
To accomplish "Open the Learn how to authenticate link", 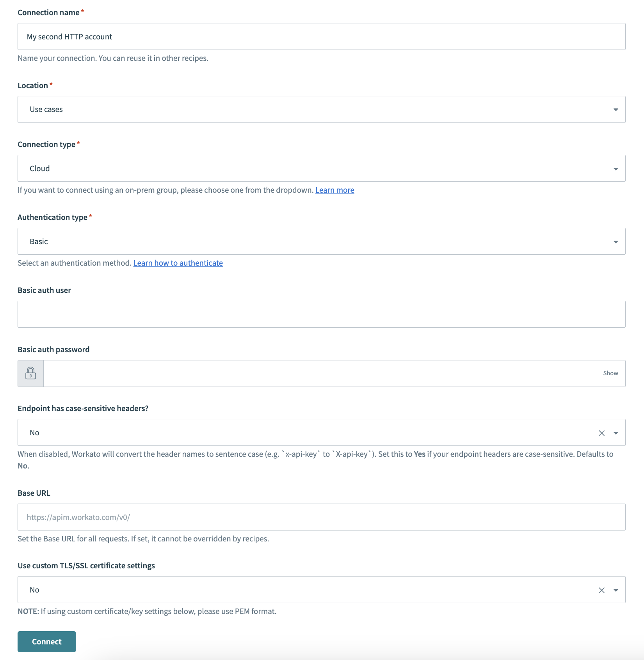I will click(x=178, y=263).
